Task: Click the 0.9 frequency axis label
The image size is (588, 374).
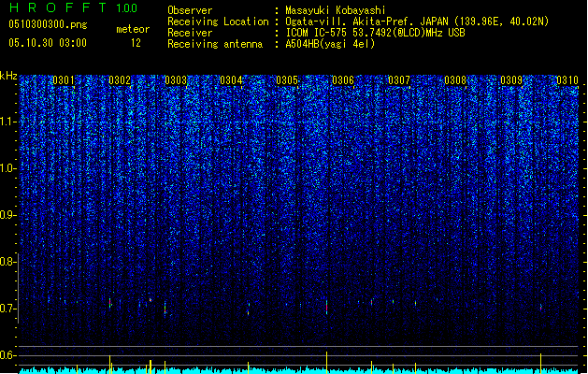Action: click(8, 215)
